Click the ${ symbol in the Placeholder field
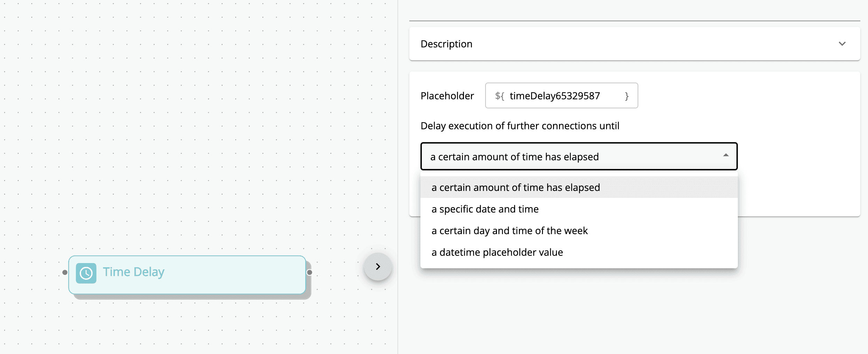Screen dimensions: 868x354 [x=499, y=96]
